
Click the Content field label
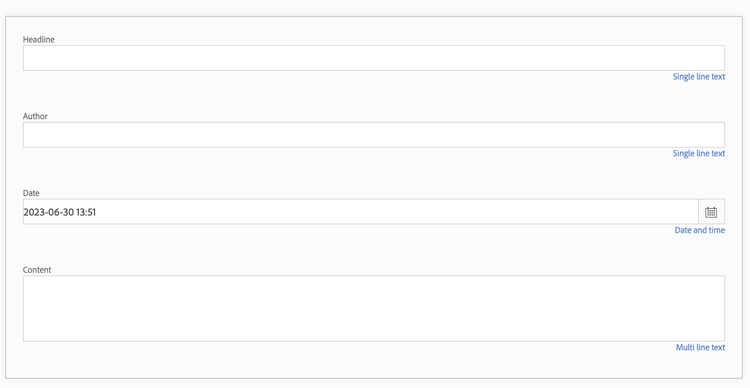37,270
